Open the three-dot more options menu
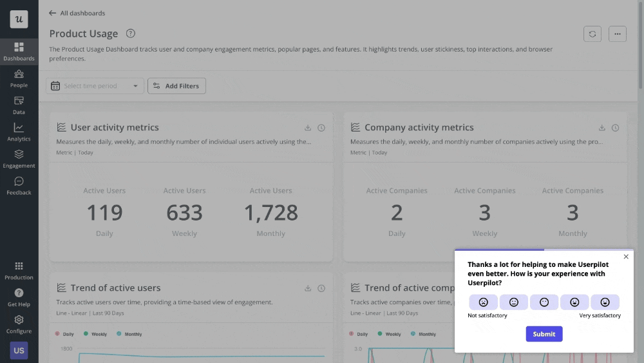Screen dimensions: 644x363 coord(617,34)
